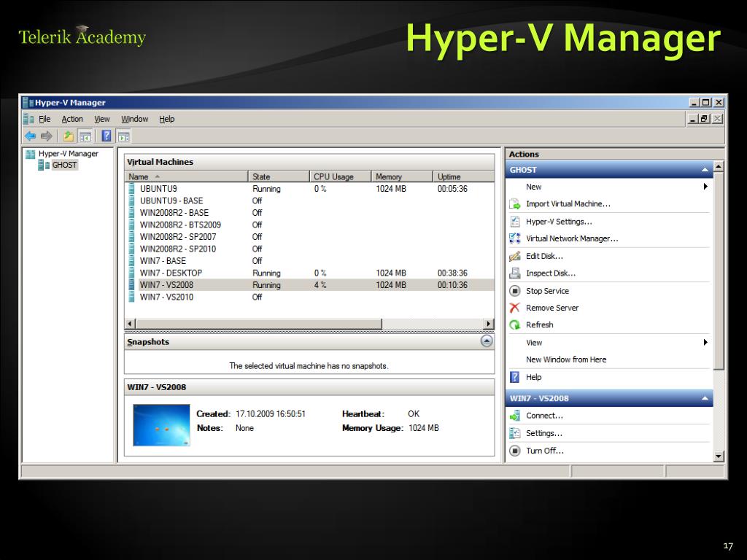Click the Inspect Disk icon
The height and width of the screenshot is (560, 747).
pos(515,273)
